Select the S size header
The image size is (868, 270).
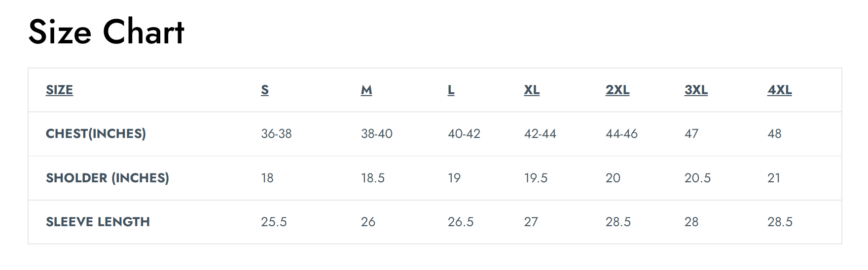click(265, 90)
